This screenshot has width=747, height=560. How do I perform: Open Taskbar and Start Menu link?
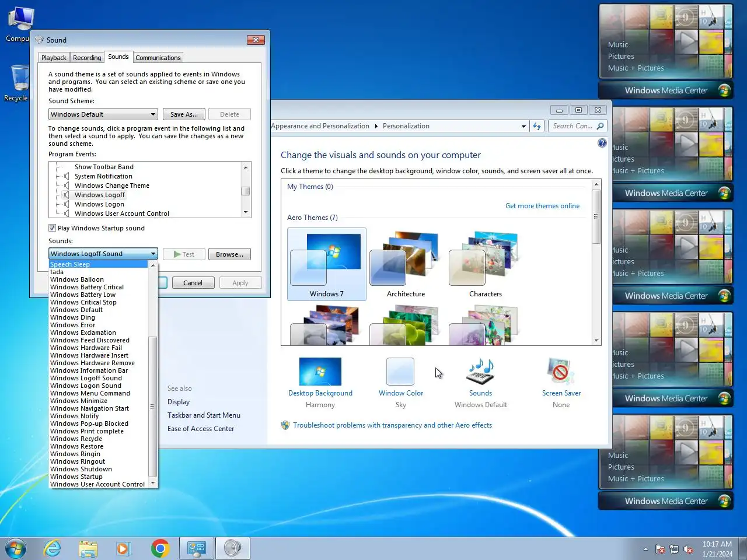pos(204,415)
